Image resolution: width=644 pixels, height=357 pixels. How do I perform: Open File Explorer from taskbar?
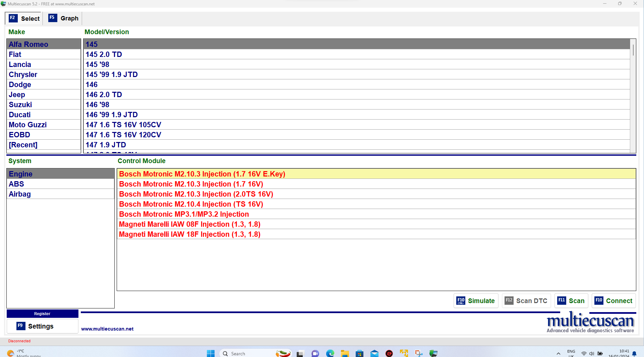coord(345,353)
